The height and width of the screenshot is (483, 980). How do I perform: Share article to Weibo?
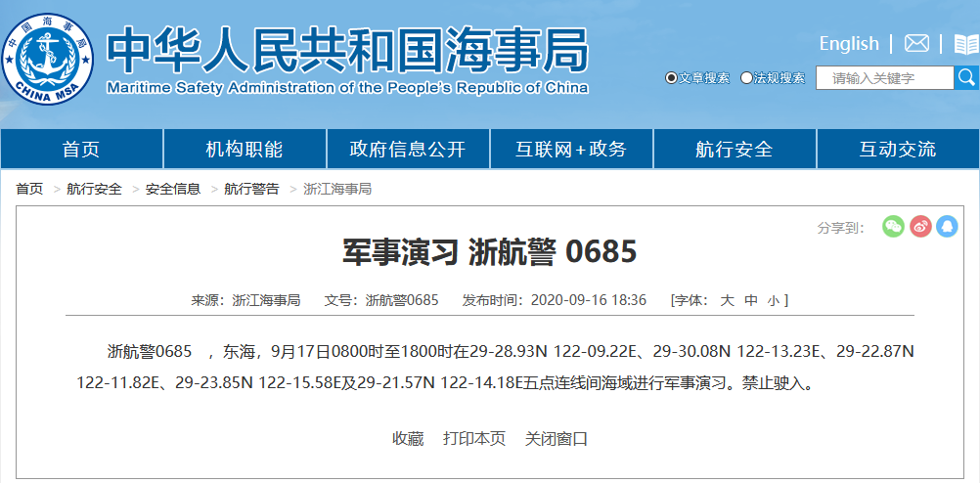coord(920,226)
